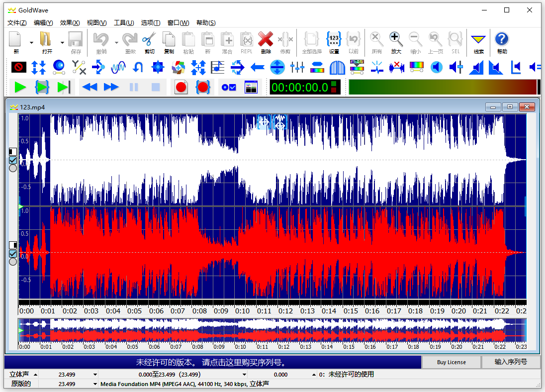This screenshot has width=545, height=392.
Task: Click the censor effect icon (red circle on black)
Action: point(19,67)
